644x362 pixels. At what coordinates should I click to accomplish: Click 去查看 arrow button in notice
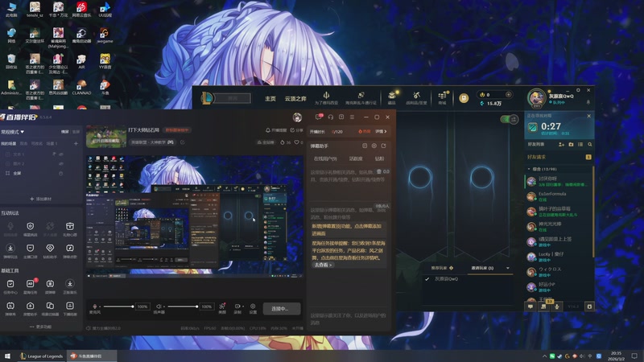coord(324,265)
